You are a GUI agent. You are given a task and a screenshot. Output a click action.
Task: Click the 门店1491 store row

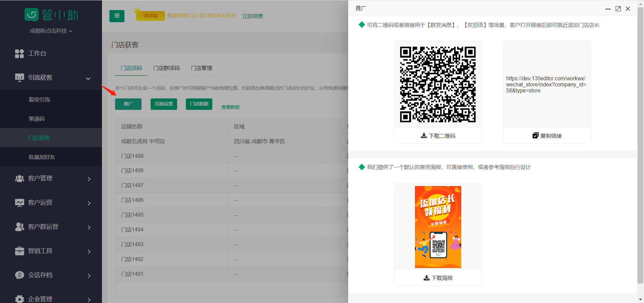click(231, 274)
